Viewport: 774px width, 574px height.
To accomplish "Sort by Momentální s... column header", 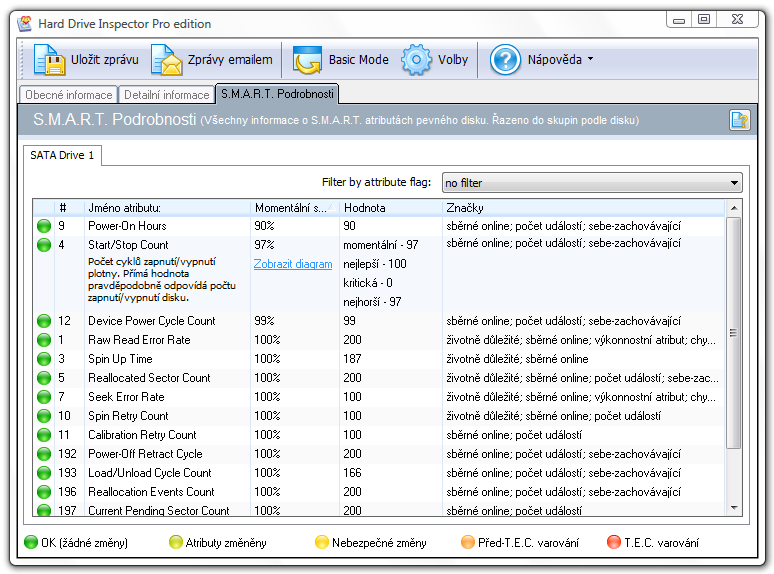I will (x=295, y=208).
